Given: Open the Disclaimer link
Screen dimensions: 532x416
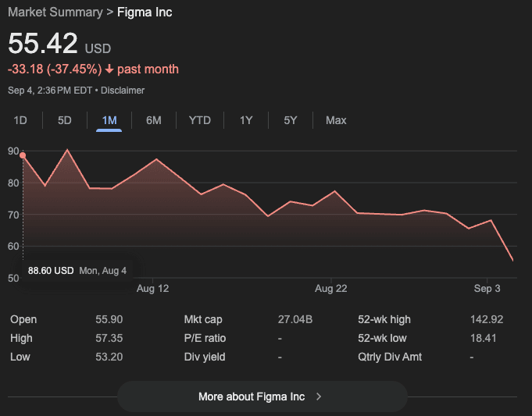Looking at the screenshot, I should point(123,91).
